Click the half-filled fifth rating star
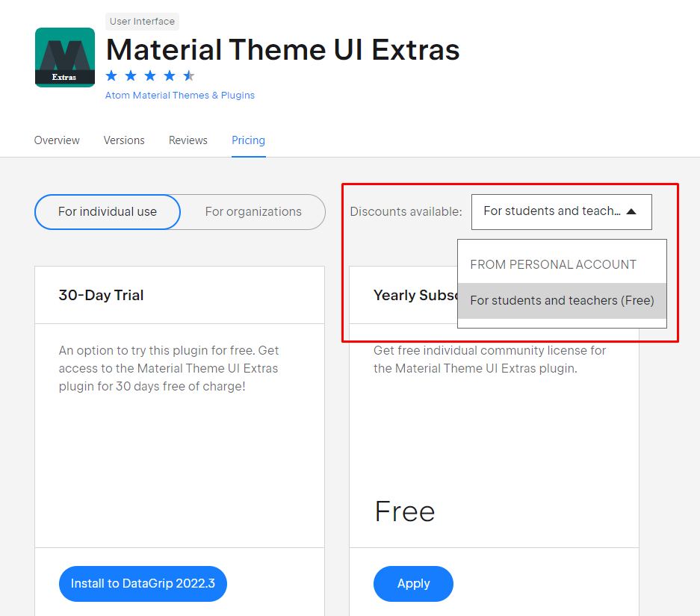Image resolution: width=700 pixels, height=616 pixels. coord(188,75)
